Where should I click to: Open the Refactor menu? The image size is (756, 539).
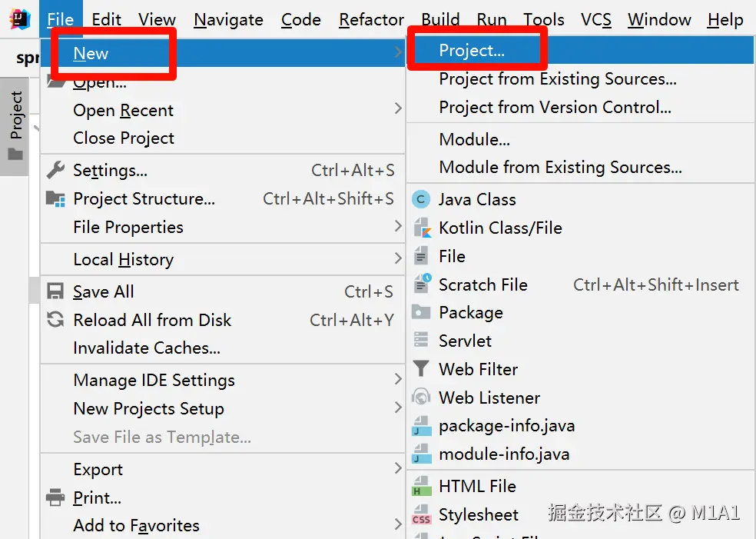371,20
